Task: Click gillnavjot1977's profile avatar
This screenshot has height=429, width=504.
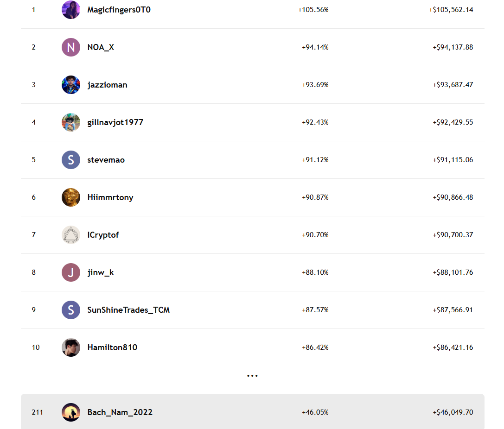Action: pyautogui.click(x=71, y=122)
